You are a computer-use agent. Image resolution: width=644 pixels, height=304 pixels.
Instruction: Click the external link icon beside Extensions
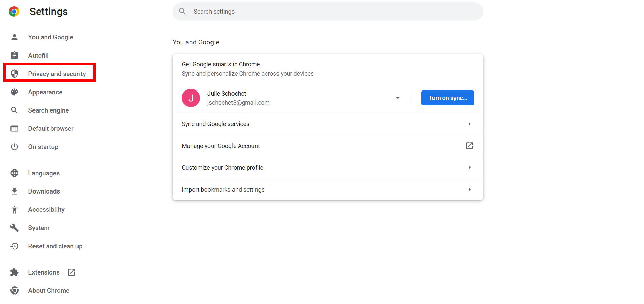tap(71, 272)
